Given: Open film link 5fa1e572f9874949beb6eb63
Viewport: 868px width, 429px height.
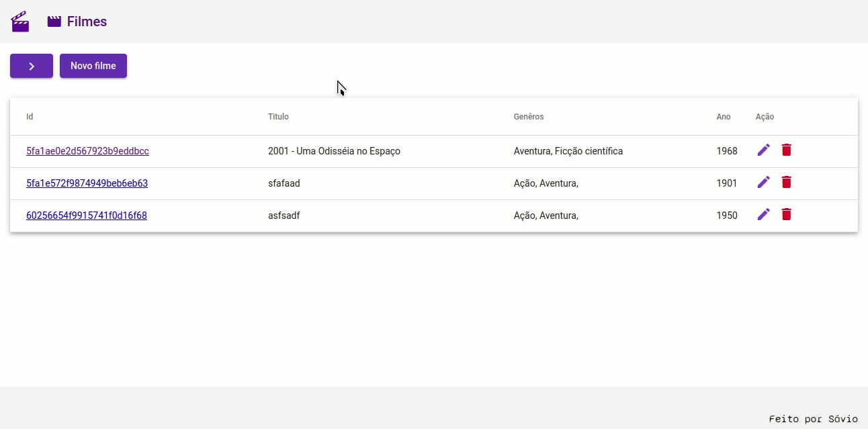Looking at the screenshot, I should 87,183.
